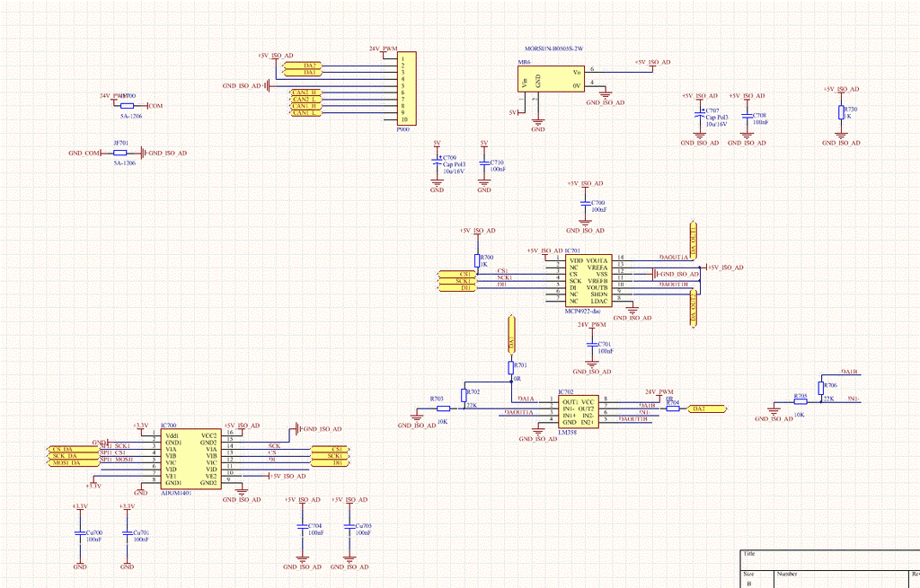Click the ADUM1401 isolator IC700 body

189,458
